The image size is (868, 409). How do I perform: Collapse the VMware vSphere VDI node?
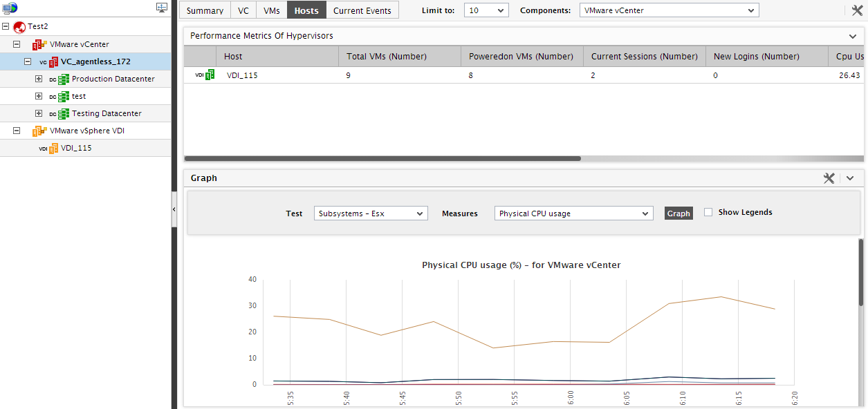point(17,131)
